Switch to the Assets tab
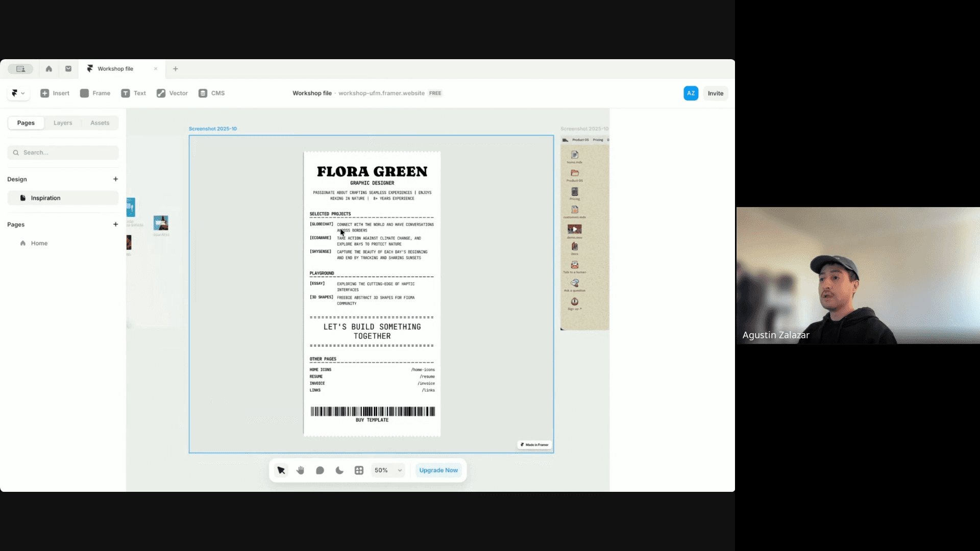Screen dimensions: 980x551 tap(100, 123)
